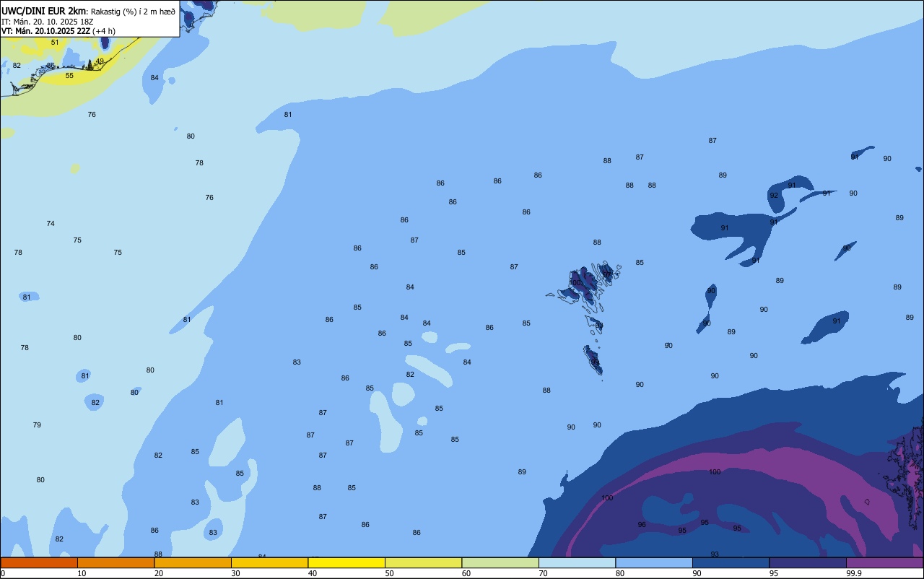924x579 pixels.
Task: Choose the pale green 60–70 legend swatch
Action: tap(500, 562)
